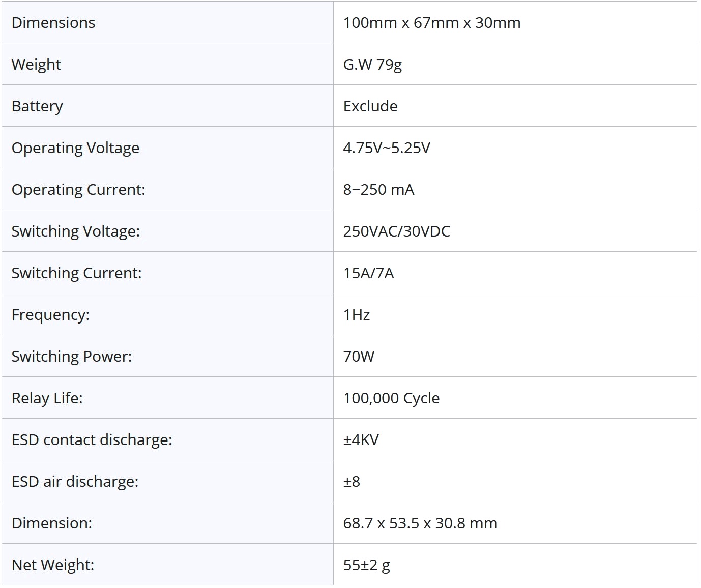Screen dimensions: 701x588
Task: Click the 8~250 mA value
Action: [378, 190]
